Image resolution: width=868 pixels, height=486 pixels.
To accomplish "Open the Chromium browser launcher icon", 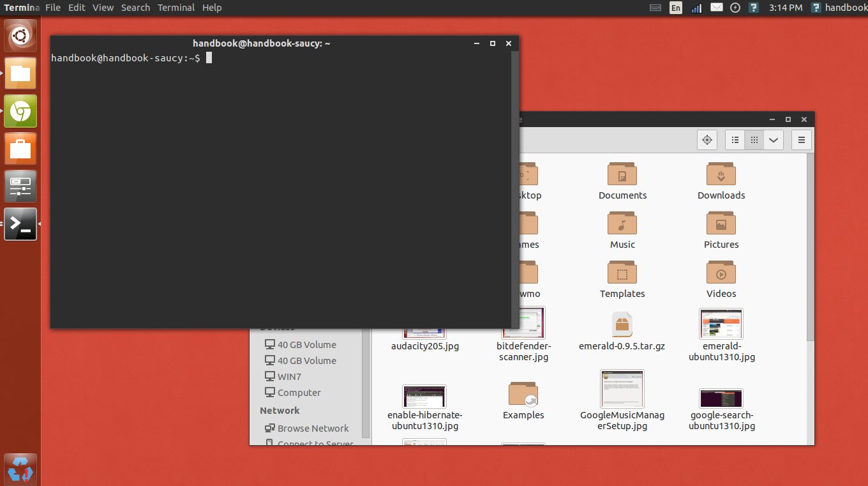I will point(20,111).
